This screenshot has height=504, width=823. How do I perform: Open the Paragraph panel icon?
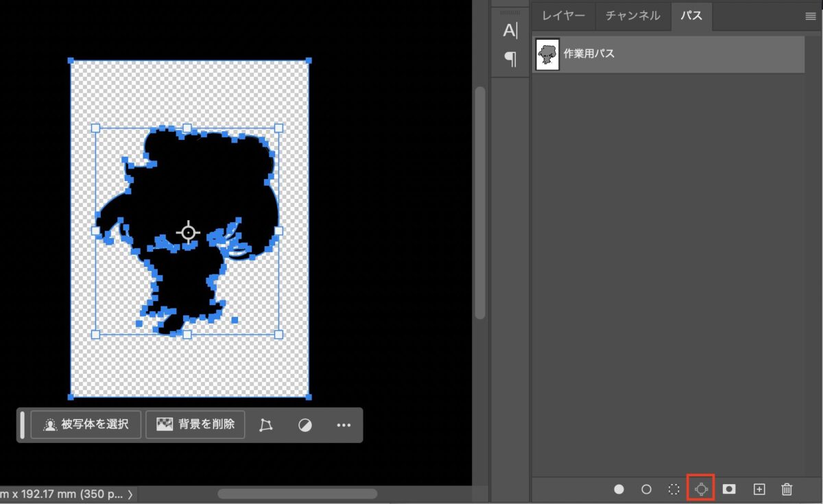coord(510,59)
